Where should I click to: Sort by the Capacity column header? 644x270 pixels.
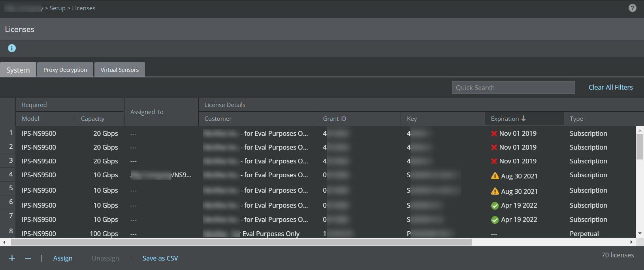(93, 118)
